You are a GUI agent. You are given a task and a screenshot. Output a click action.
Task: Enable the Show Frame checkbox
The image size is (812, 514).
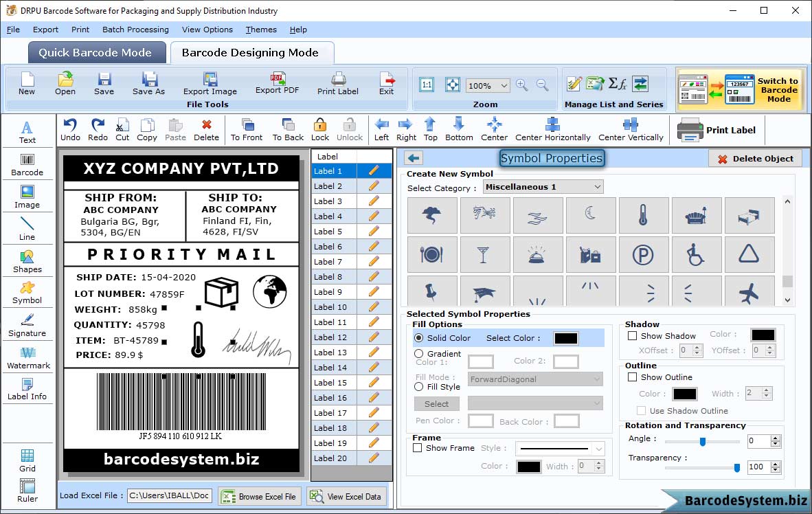[418, 447]
